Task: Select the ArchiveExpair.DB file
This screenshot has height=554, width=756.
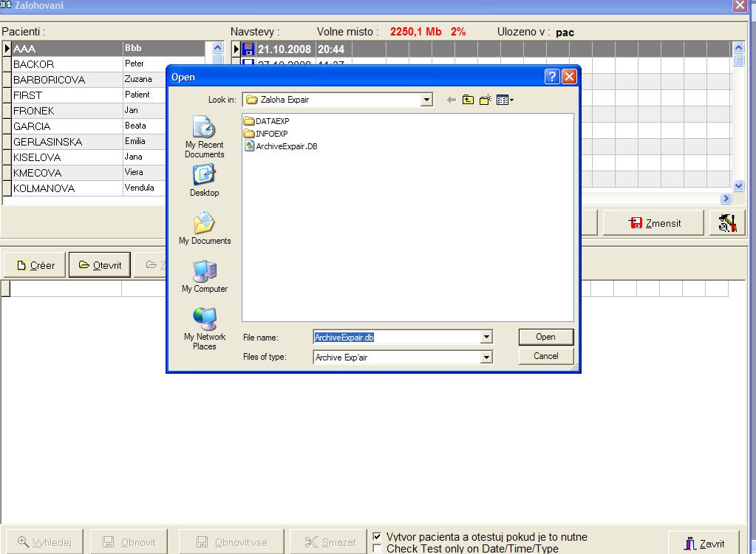Action: coord(281,146)
